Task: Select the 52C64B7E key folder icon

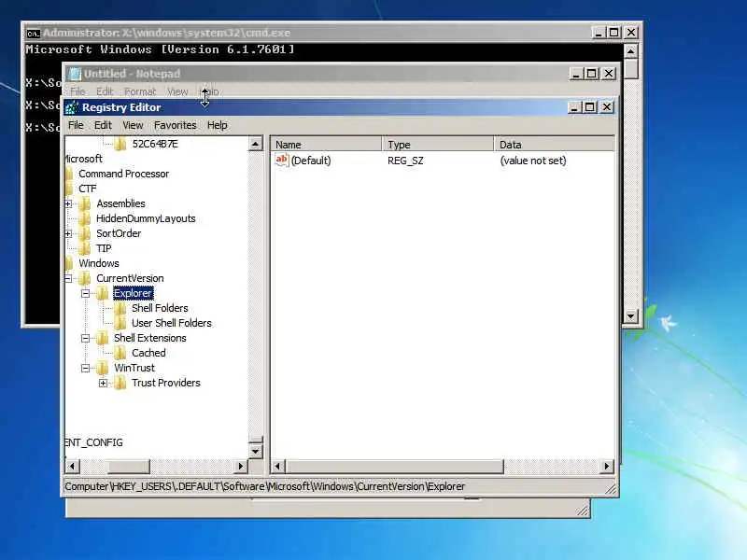Action: (120, 144)
